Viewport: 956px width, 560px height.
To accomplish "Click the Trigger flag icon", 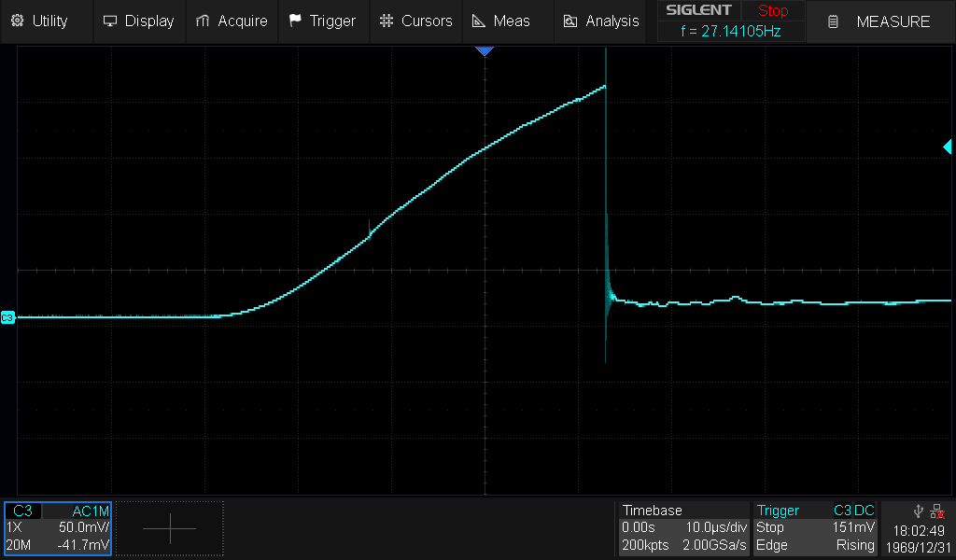I will coord(295,21).
